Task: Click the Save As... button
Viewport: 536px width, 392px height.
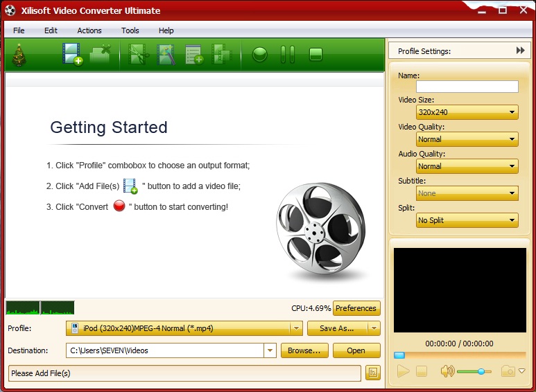Action: [x=337, y=328]
